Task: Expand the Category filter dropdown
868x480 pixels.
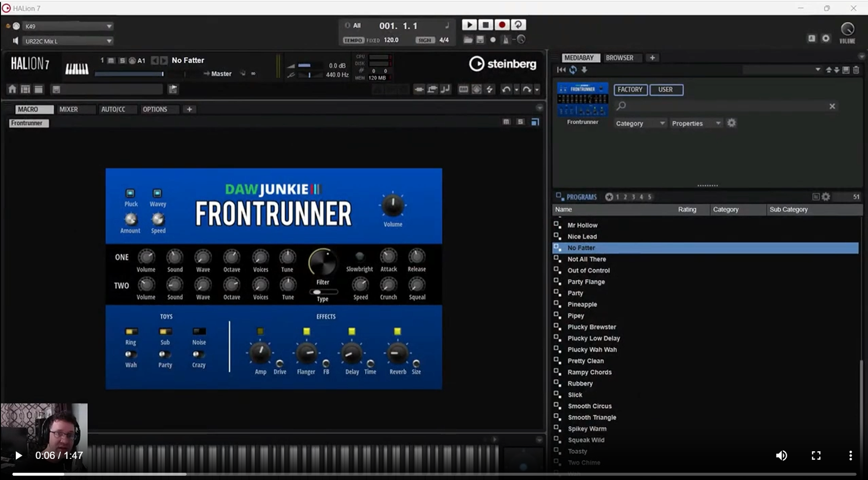Action: point(640,123)
